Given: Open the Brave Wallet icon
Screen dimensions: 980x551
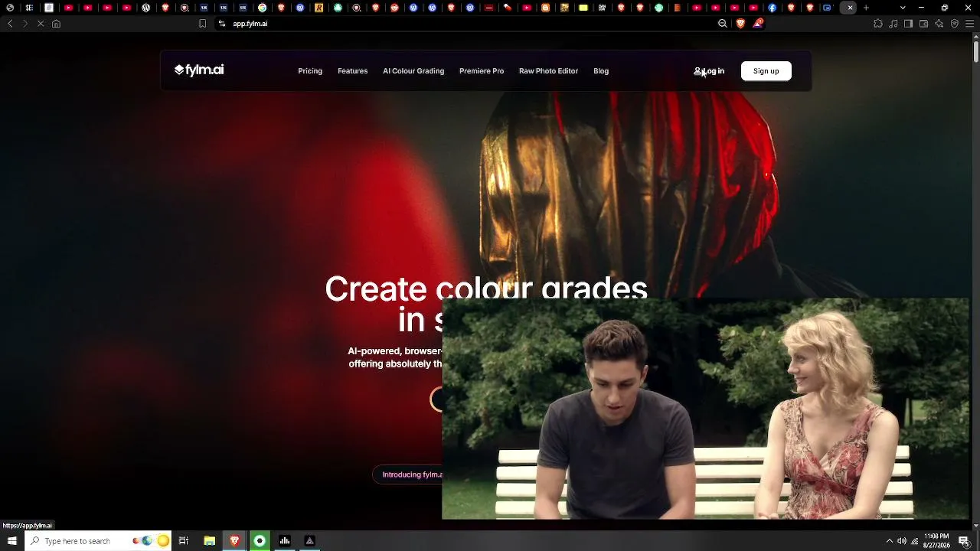Looking at the screenshot, I should coord(924,24).
